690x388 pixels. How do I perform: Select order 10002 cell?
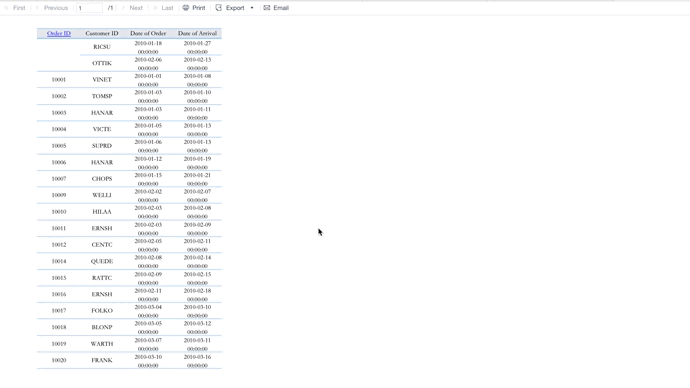tap(59, 96)
